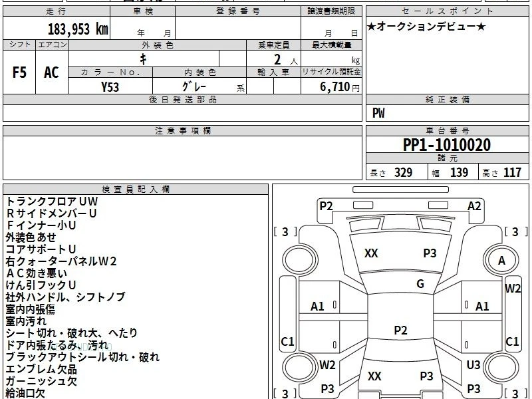Click the length value 329
The width and height of the screenshot is (532, 399).
(x=403, y=172)
